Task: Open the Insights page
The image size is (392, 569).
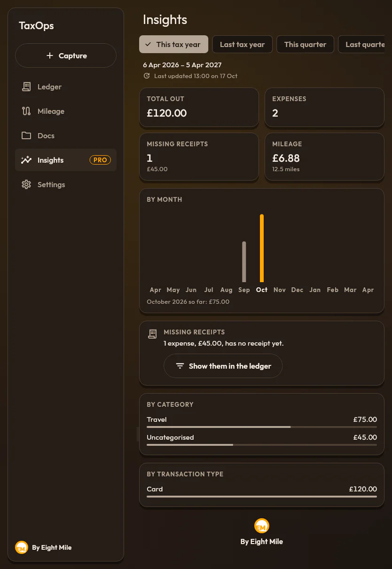Action: click(66, 160)
